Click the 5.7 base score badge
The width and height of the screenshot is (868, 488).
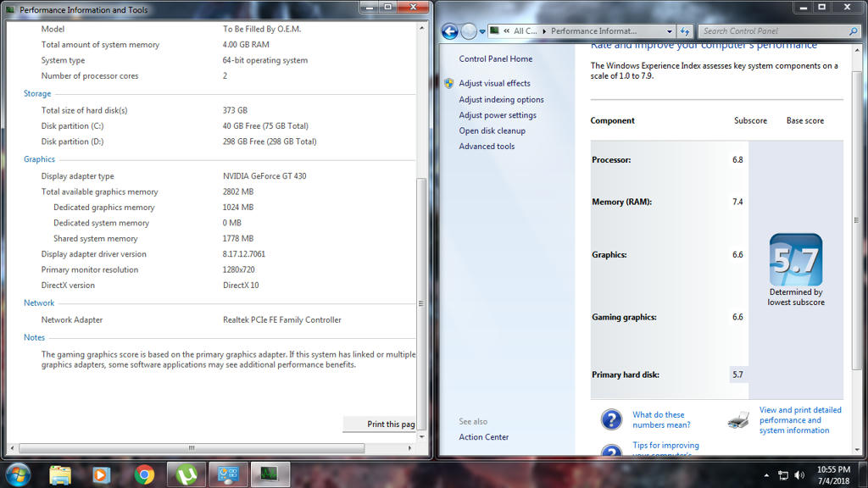pyautogui.click(x=795, y=259)
